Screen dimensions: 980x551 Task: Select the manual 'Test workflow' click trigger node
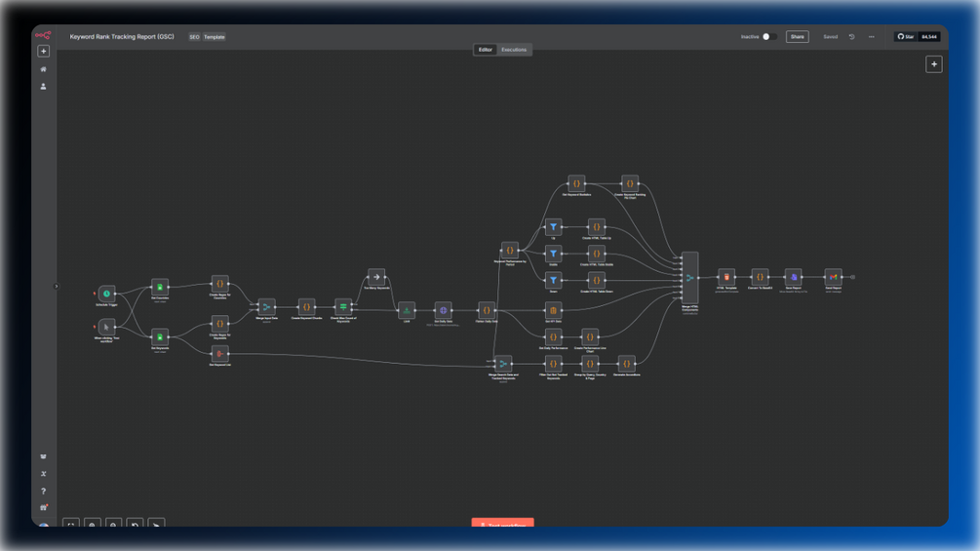(107, 327)
